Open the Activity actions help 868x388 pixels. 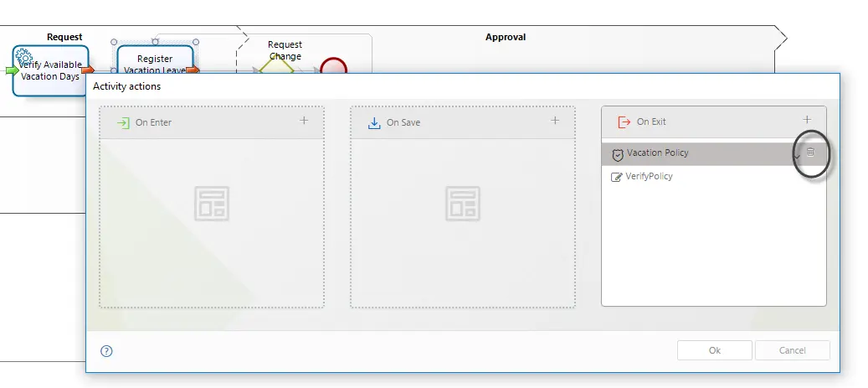pos(106,351)
